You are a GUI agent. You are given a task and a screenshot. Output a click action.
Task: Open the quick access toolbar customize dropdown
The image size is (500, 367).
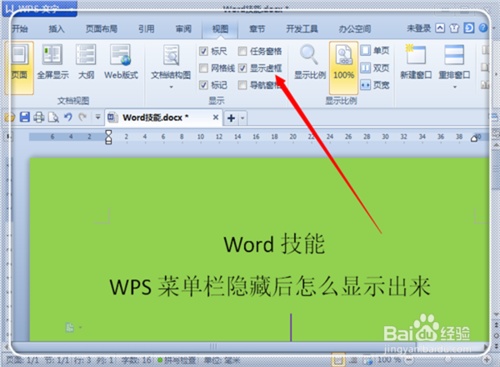coord(98,117)
